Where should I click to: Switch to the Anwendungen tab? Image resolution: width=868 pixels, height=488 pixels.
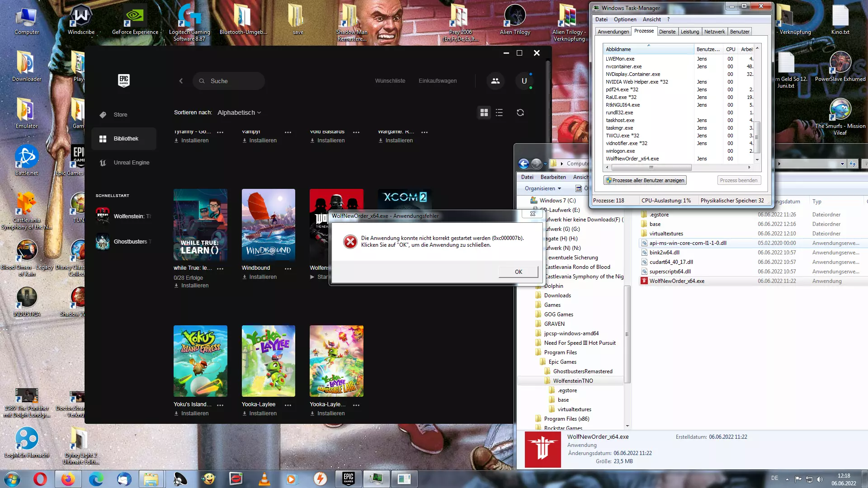pos(613,32)
